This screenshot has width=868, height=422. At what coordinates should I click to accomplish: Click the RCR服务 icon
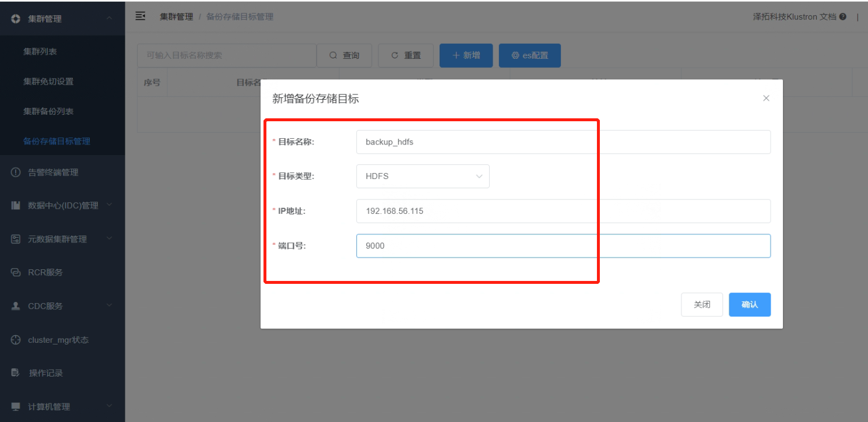(16, 272)
